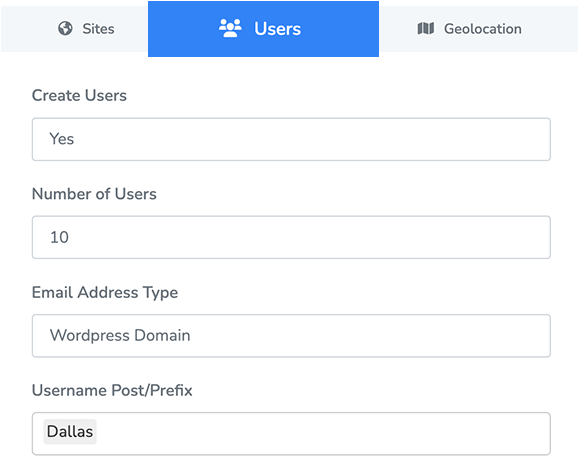
Task: Open the Geolocation tab
Action: coord(479,29)
